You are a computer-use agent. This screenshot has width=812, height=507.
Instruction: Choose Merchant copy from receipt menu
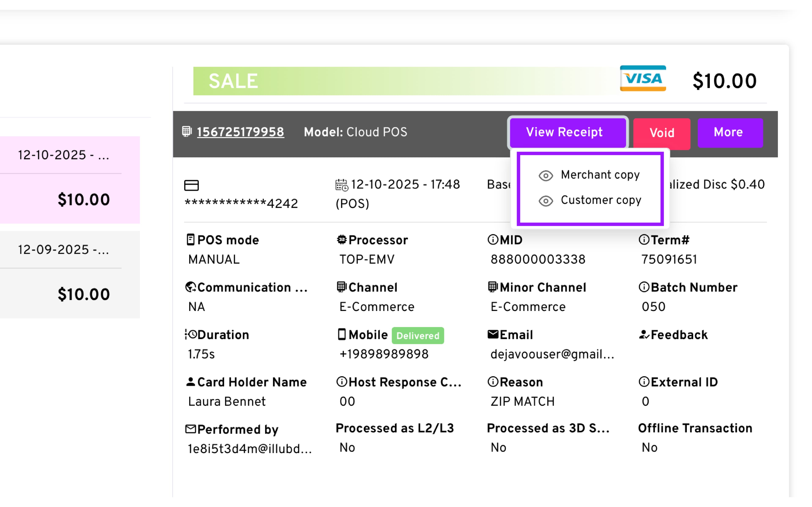600,175
